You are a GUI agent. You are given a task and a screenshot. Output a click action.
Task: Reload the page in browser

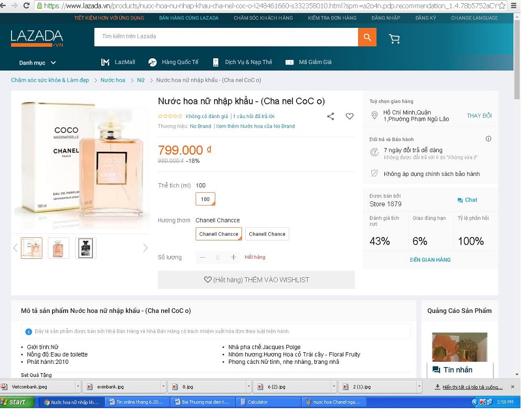point(26,5)
